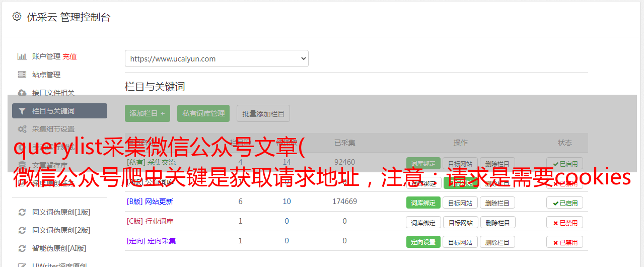Open the [定向] 定向采集 column link
644x267 pixels.
(x=152, y=241)
